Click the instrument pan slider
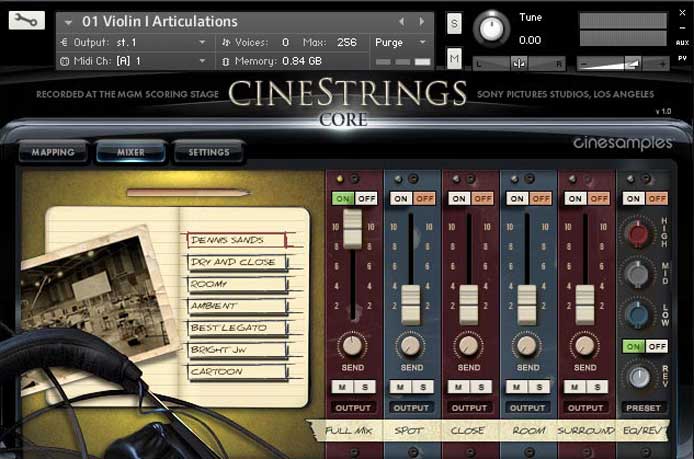This screenshot has width=694, height=459. (x=519, y=64)
